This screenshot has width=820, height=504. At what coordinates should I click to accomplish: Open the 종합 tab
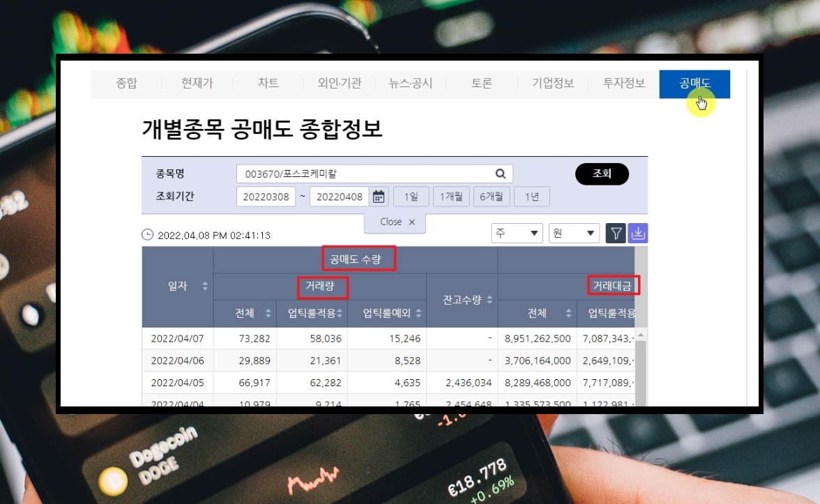pos(126,83)
